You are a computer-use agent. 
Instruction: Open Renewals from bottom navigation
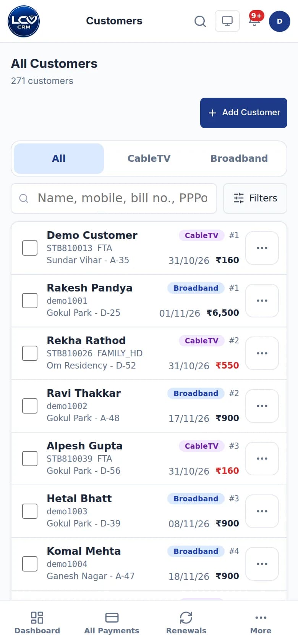pyautogui.click(x=186, y=623)
